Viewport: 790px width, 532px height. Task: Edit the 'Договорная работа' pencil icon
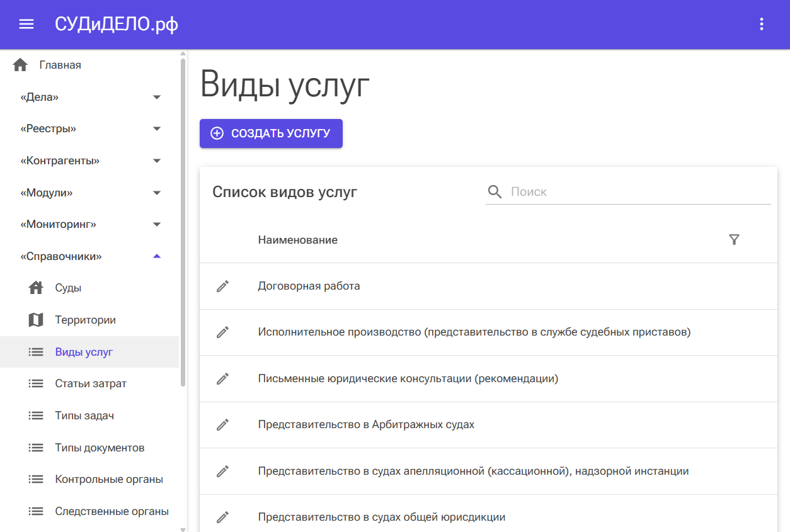222,286
